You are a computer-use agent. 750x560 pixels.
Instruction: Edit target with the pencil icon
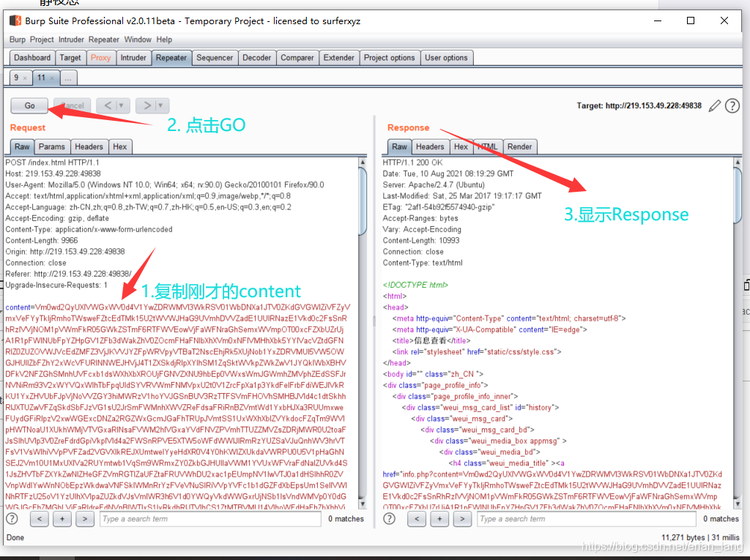click(715, 105)
